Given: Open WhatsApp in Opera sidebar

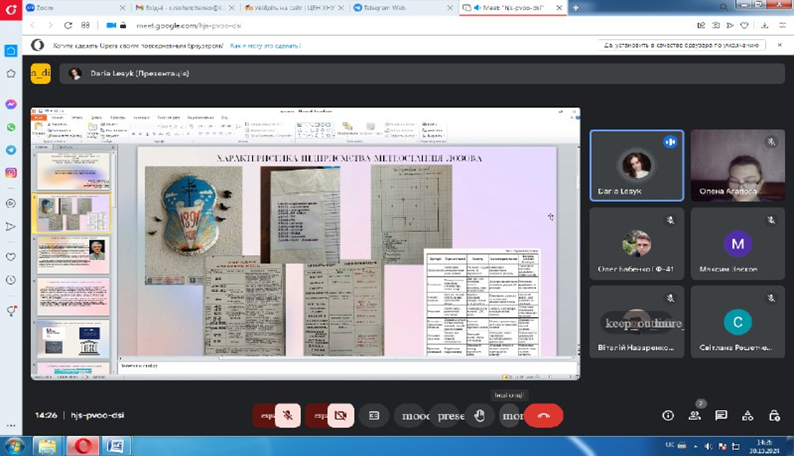Looking at the screenshot, I should [x=11, y=127].
